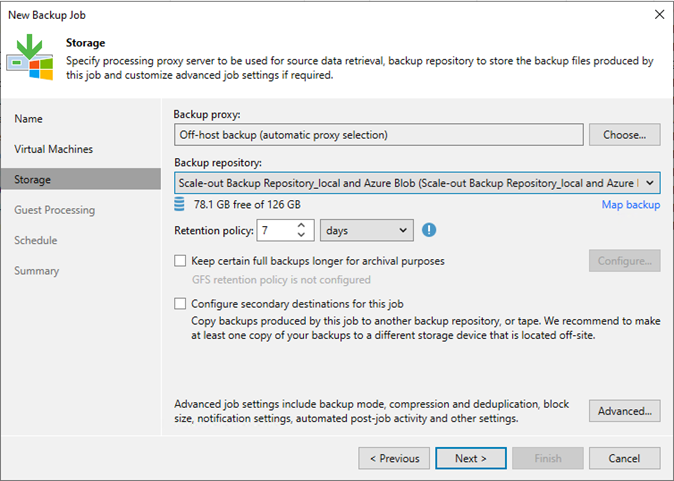This screenshot has width=674, height=481.
Task: Open the Guest Processing step
Action: [x=55, y=210]
